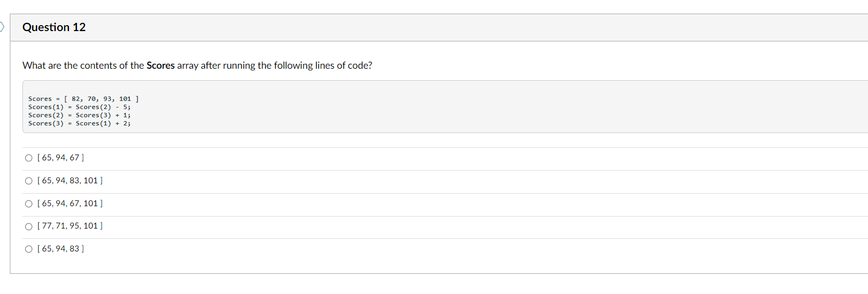Click the code line Scores(1) = Scores(2) - 5;
Screen dimensions: 868x294
pyautogui.click(x=80, y=107)
